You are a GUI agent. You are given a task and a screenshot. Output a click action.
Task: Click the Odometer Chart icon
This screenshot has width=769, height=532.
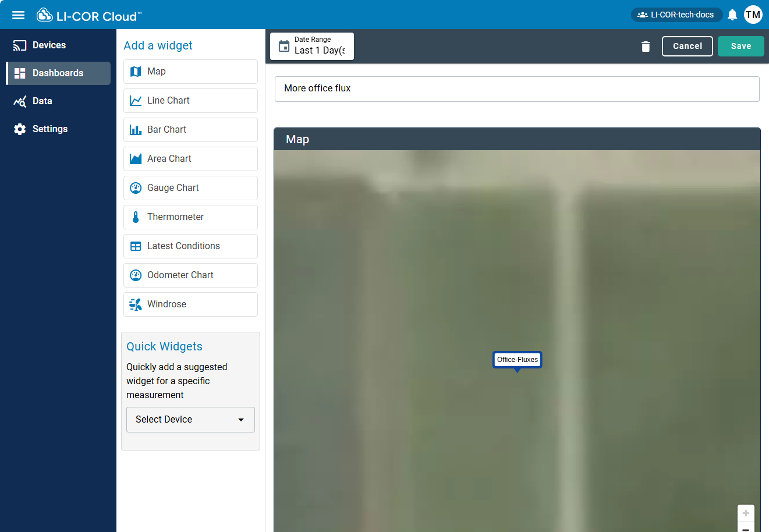pos(136,275)
